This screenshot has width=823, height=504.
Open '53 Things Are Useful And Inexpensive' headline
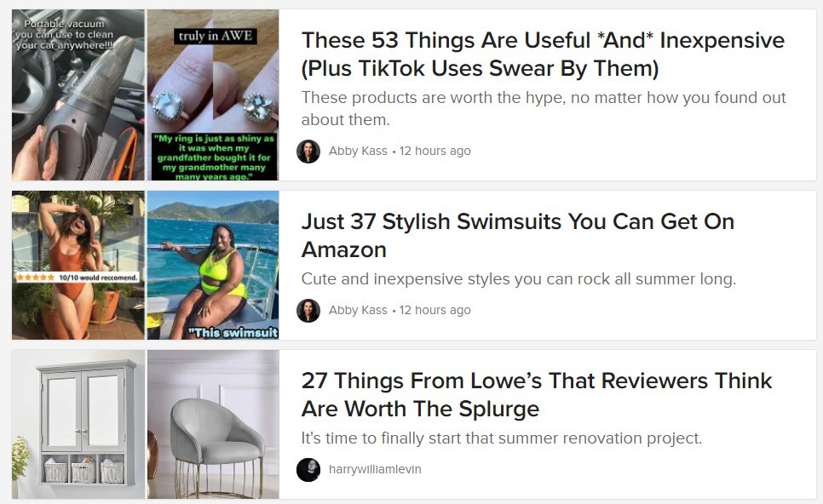point(543,54)
